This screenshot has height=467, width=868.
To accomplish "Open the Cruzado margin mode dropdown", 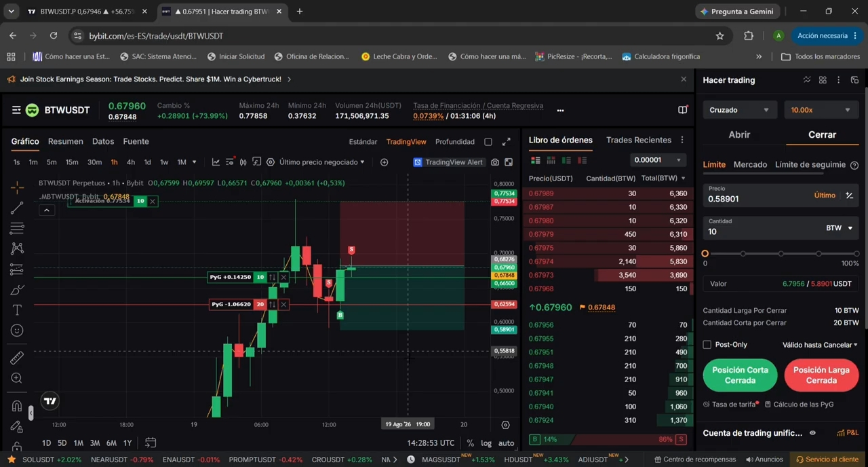I will coord(739,110).
